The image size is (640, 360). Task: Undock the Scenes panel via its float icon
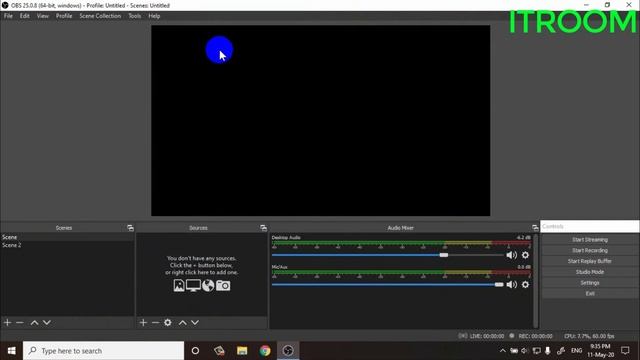point(130,228)
